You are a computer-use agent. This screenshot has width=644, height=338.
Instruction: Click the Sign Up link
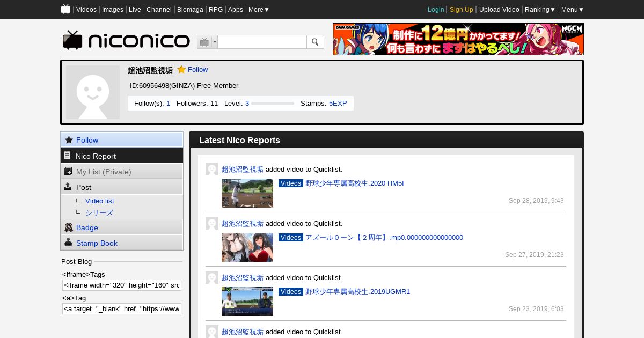pos(462,10)
